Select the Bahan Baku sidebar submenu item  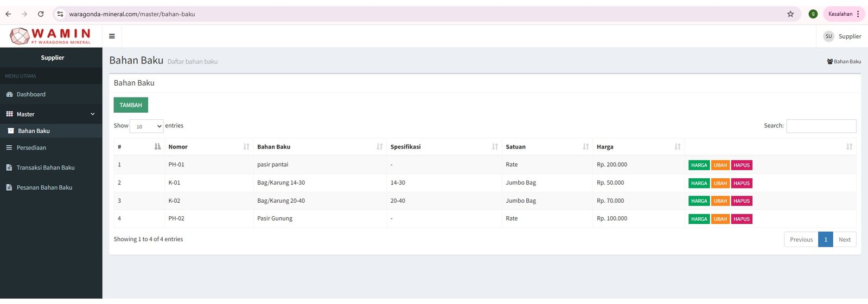click(51, 131)
